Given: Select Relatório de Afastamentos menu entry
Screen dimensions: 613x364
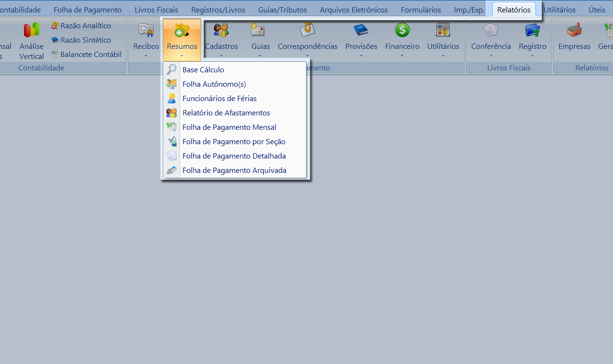Looking at the screenshot, I should [226, 113].
